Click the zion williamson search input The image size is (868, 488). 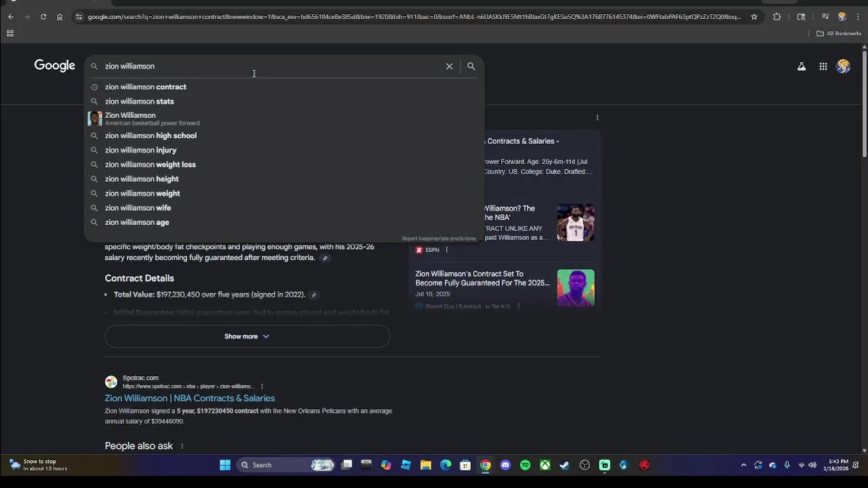271,66
